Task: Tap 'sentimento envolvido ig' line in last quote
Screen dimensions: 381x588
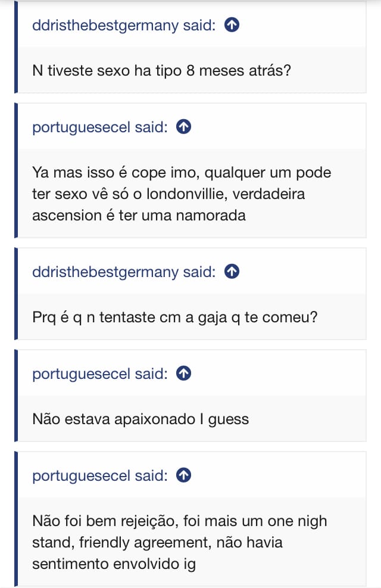Action: (114, 563)
